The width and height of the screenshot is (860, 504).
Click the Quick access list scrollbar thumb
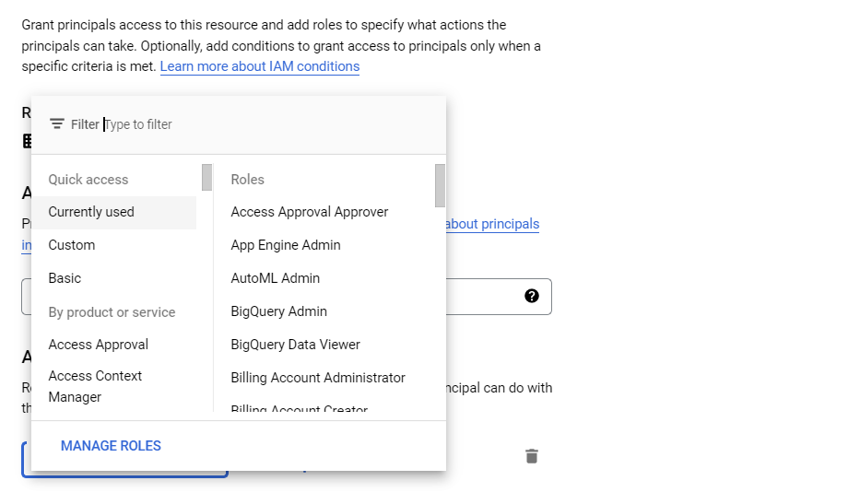[206, 177]
